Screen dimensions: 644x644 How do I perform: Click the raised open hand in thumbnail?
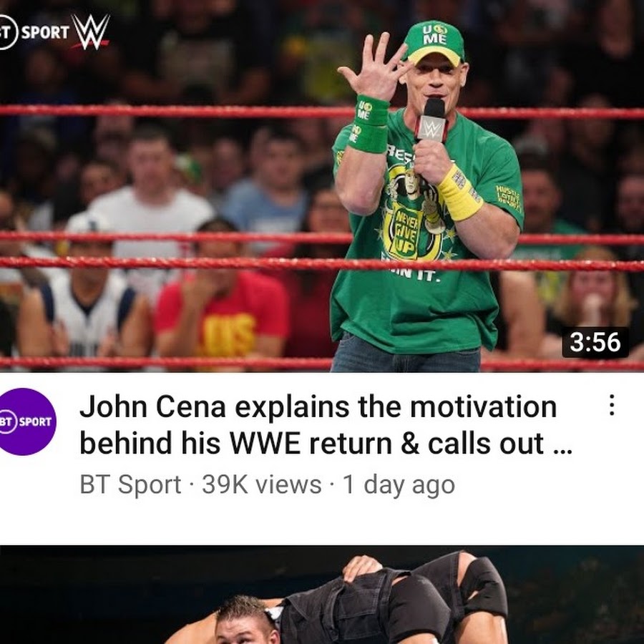[374, 67]
